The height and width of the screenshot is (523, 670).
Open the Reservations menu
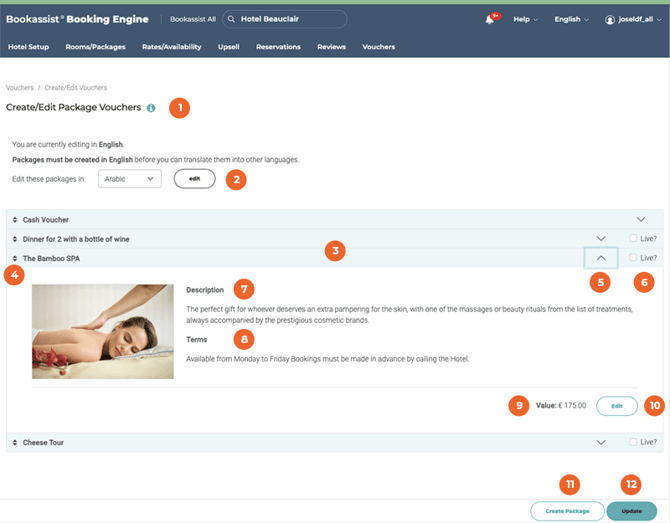pos(278,47)
